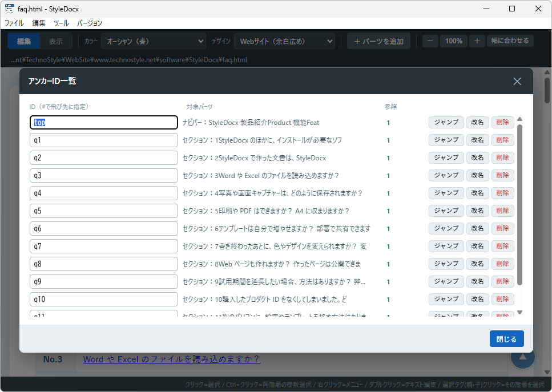Open link Word や Excel のファイルを読み込めますか？
The image size is (552, 392).
click(172, 359)
